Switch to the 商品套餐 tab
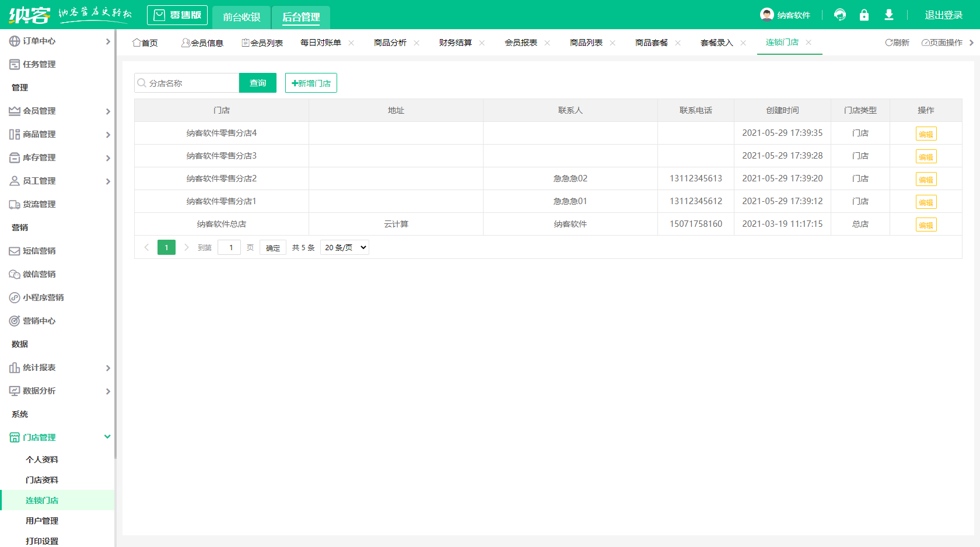Screen dimensions: 980x547 point(652,42)
